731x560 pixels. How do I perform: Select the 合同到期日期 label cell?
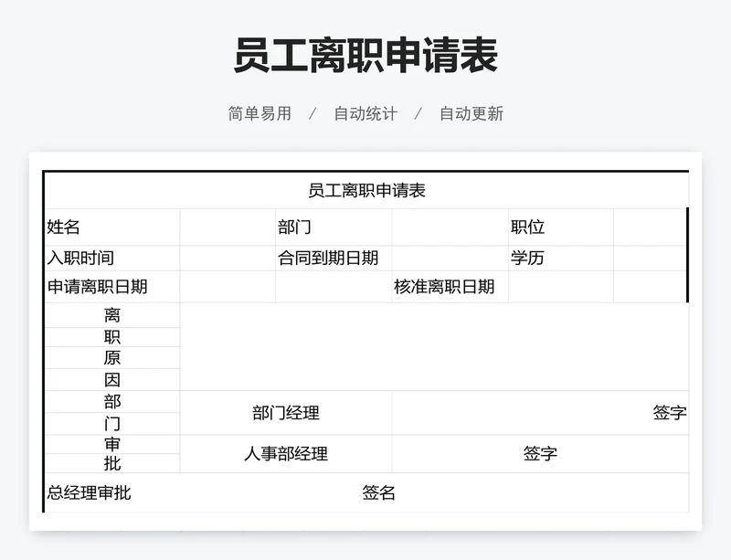tap(334, 258)
